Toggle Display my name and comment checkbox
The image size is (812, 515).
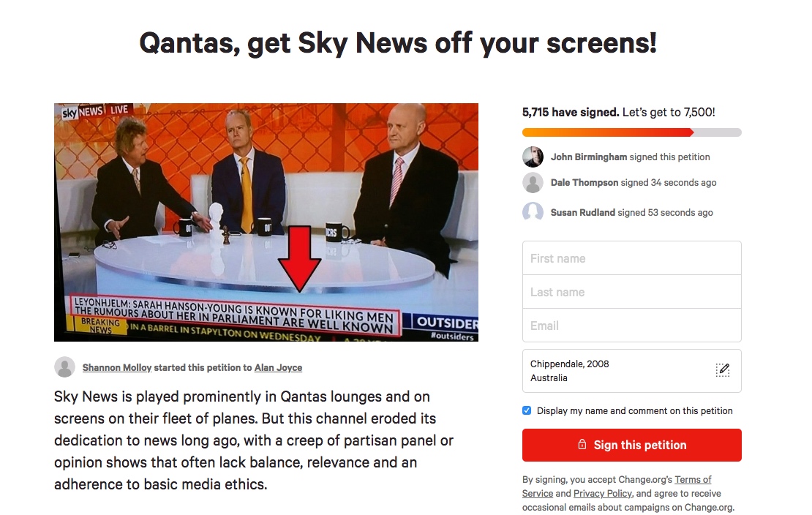[527, 410]
